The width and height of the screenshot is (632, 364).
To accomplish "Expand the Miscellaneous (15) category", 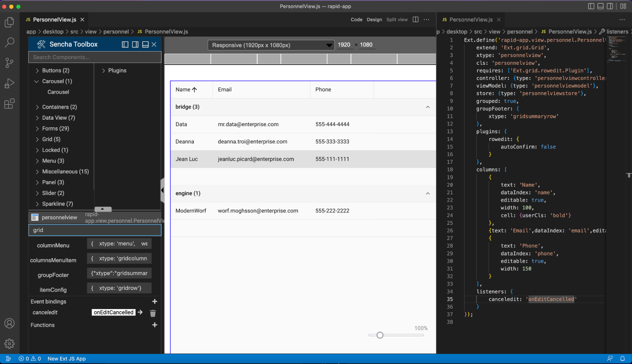I will tap(37, 172).
